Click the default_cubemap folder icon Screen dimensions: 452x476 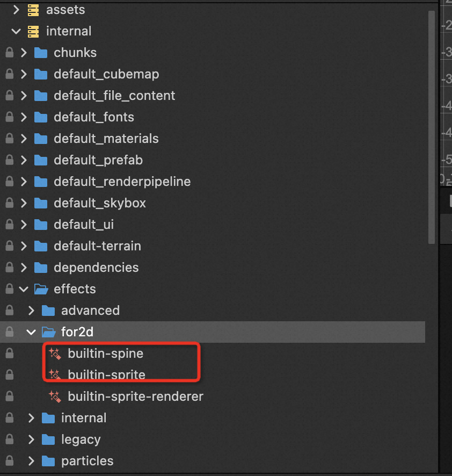pyautogui.click(x=41, y=74)
